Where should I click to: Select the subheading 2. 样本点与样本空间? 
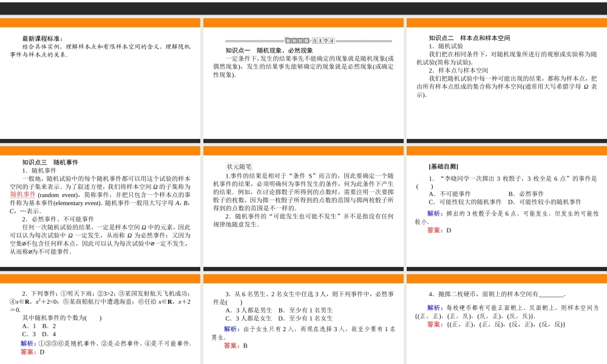coord(458,70)
